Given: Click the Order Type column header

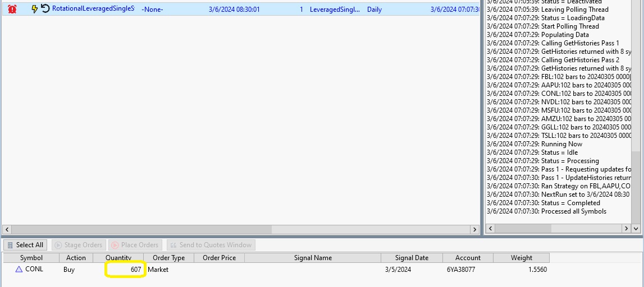Looking at the screenshot, I should point(168,258).
